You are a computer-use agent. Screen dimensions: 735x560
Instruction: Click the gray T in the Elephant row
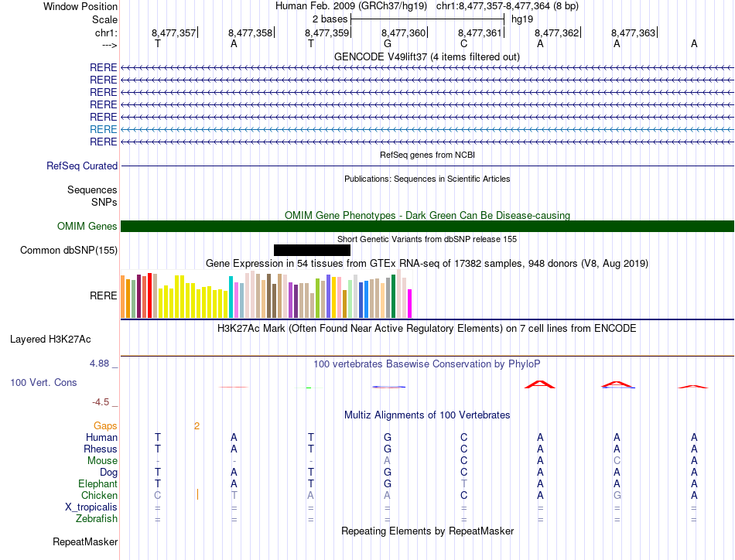[463, 483]
